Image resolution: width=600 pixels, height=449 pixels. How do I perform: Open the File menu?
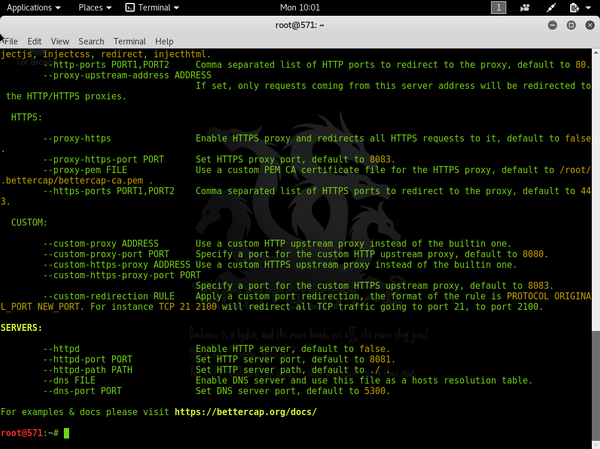pos(11,41)
